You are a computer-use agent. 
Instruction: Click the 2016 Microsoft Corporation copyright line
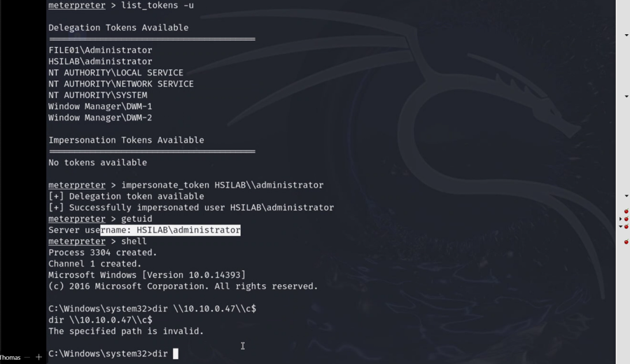click(x=183, y=286)
